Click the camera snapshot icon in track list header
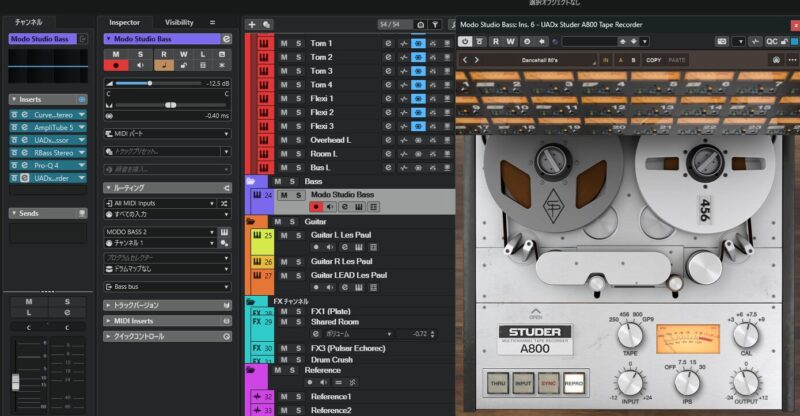This screenshot has width=800, height=416. [x=420, y=25]
